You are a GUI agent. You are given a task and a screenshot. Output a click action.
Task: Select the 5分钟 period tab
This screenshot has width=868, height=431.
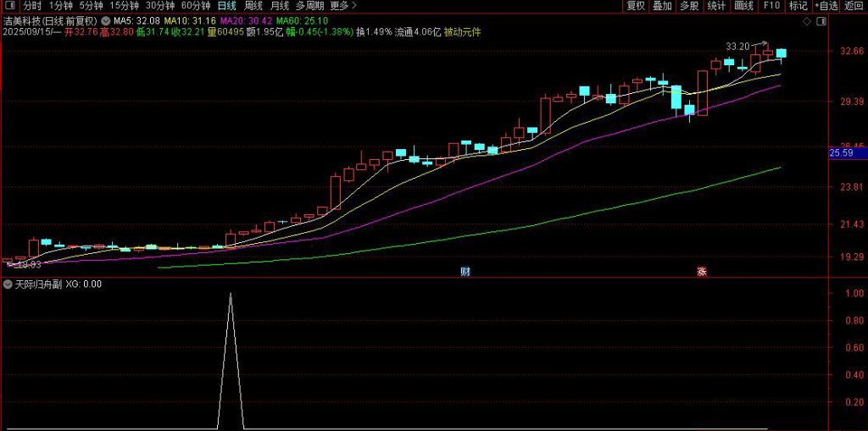pyautogui.click(x=91, y=5)
